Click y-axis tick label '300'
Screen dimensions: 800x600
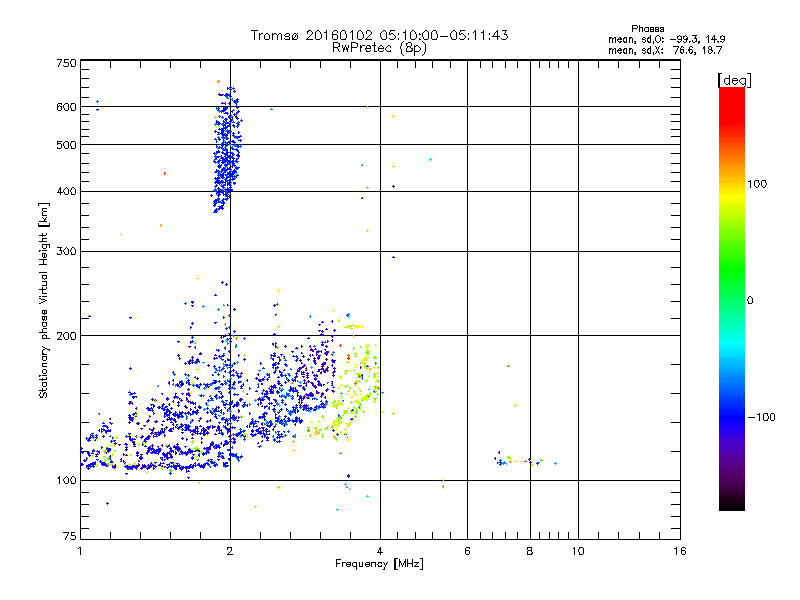pos(66,252)
